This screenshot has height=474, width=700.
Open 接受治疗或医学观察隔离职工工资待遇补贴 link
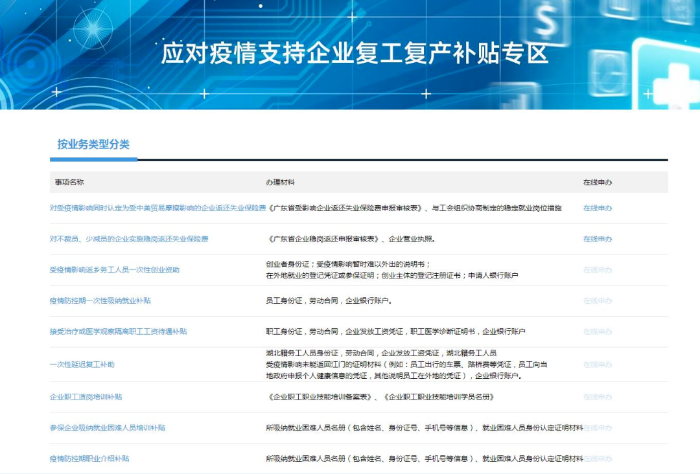(x=118, y=330)
